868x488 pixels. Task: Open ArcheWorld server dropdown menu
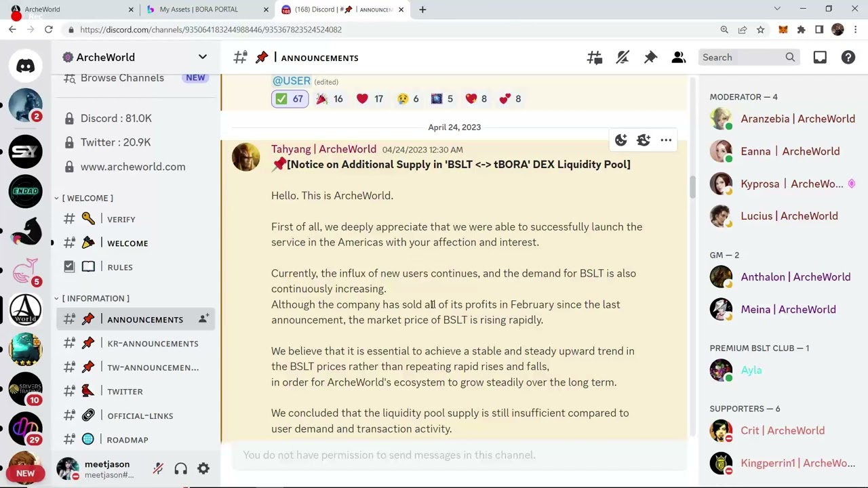point(202,57)
